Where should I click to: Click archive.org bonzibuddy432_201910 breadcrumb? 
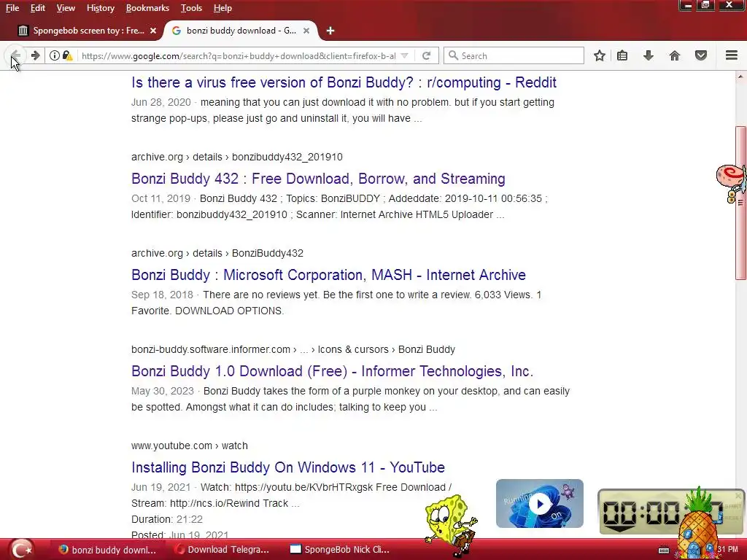click(x=237, y=157)
